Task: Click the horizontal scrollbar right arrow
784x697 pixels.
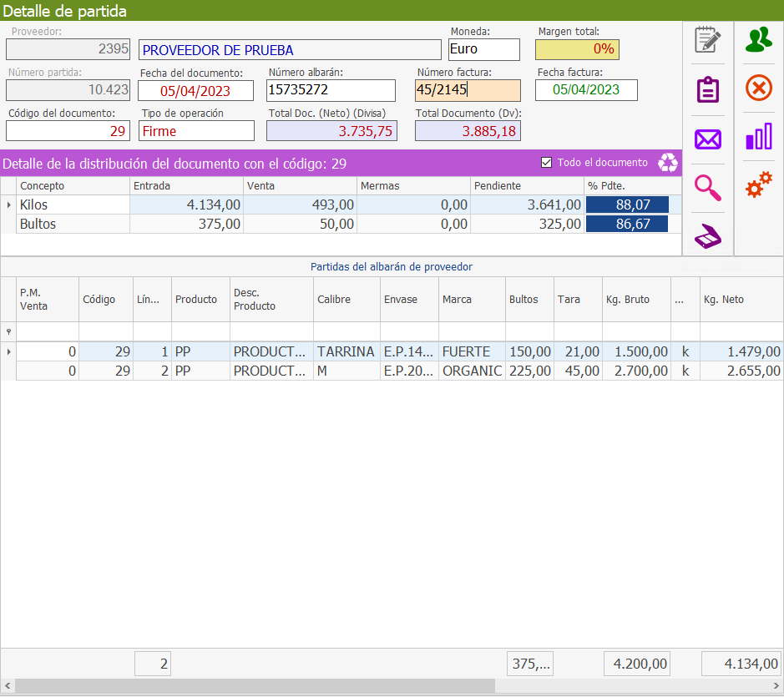Action: click(776, 685)
